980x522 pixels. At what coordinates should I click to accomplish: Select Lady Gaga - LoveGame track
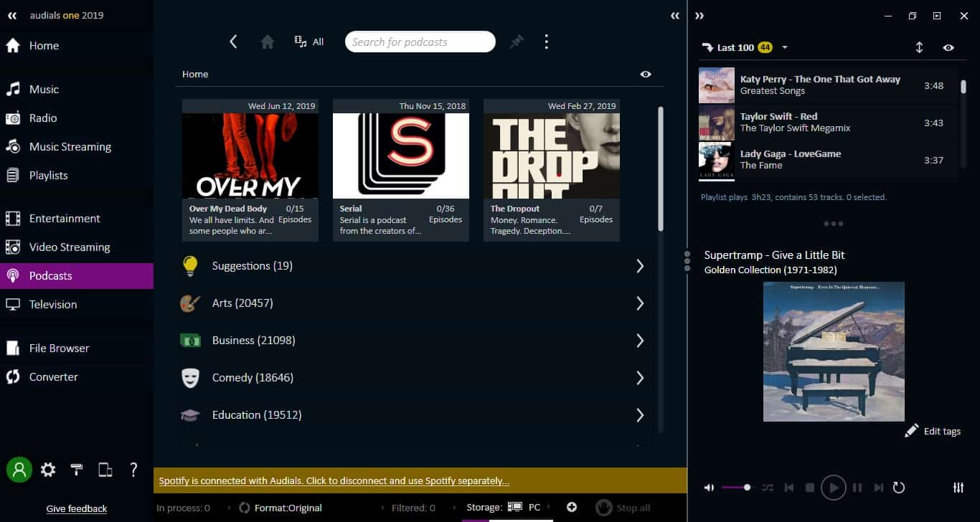coord(828,160)
